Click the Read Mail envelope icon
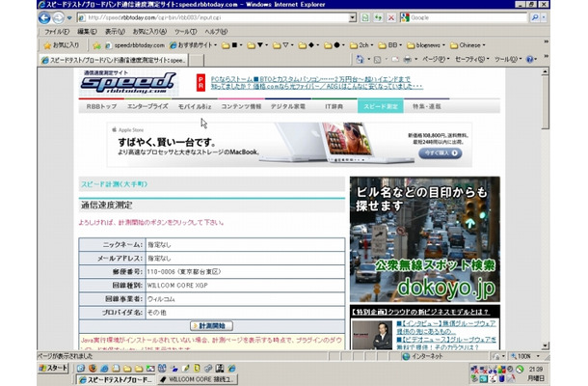588x386 pixels. click(x=395, y=59)
